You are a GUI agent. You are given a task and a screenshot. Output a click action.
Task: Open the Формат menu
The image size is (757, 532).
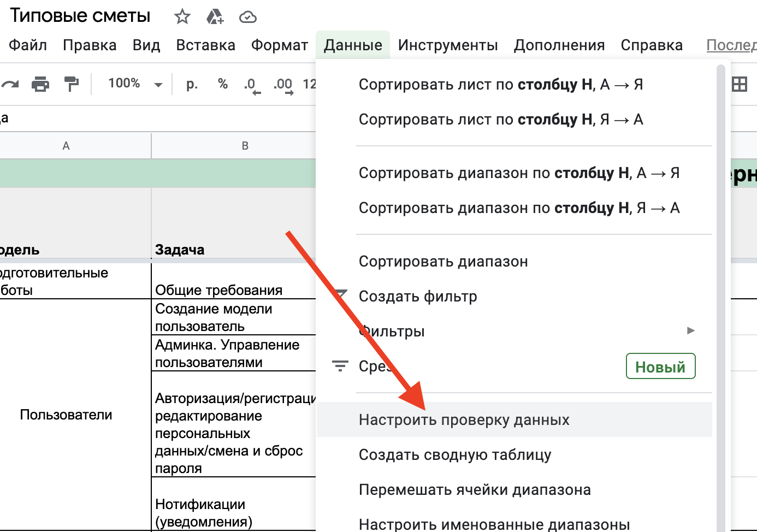click(279, 45)
